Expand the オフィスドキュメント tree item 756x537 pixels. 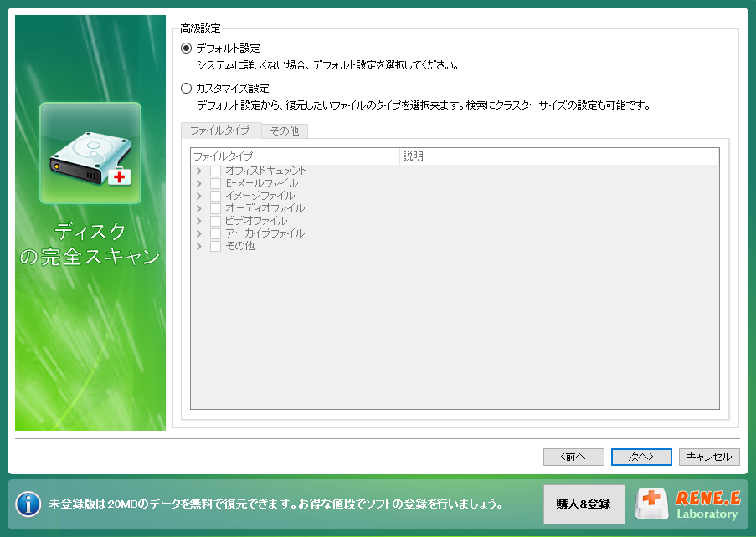[200, 170]
